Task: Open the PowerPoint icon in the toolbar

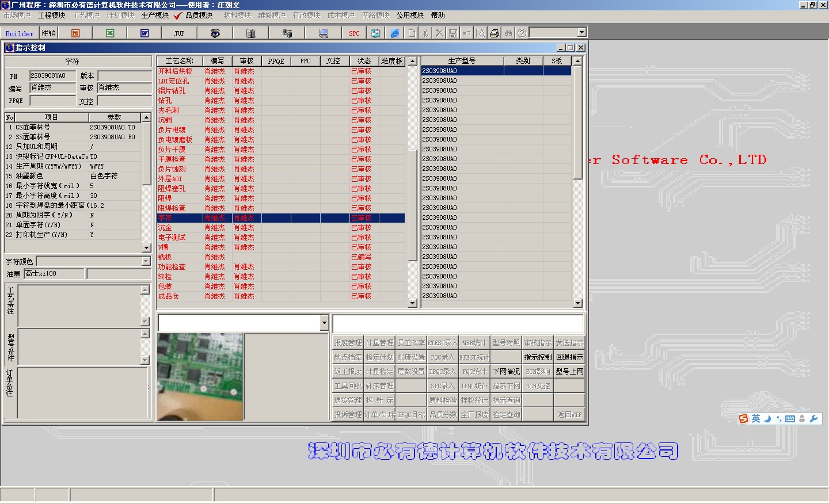Action: click(75, 33)
